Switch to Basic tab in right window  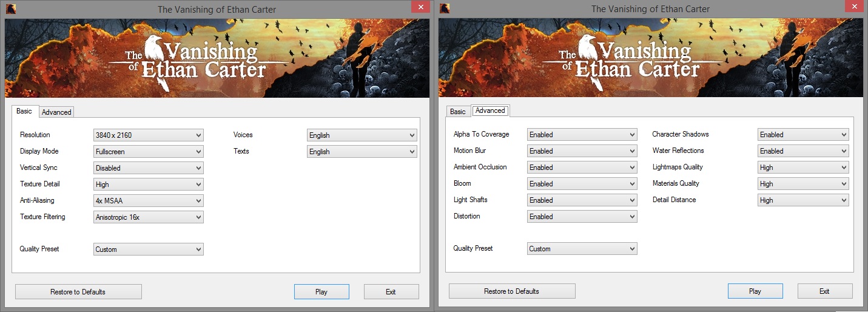tap(458, 112)
